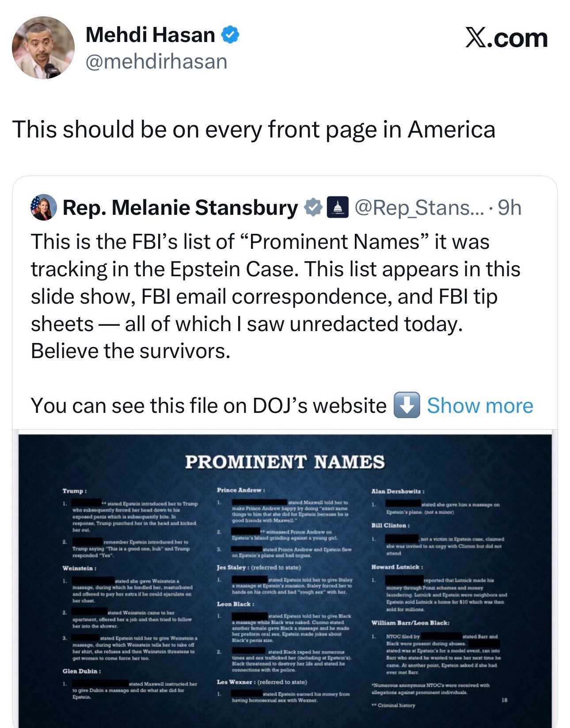Click the X.com logo
Image resolution: width=570 pixels, height=728 pixels.
(x=506, y=38)
